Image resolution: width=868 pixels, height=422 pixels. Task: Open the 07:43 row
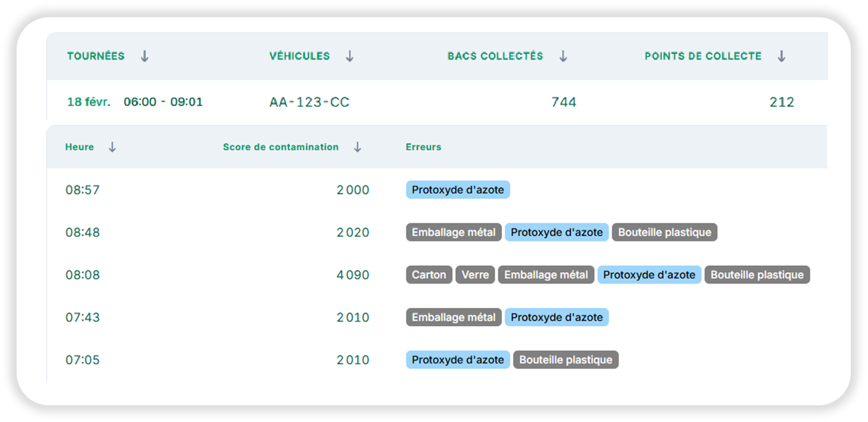point(437,318)
